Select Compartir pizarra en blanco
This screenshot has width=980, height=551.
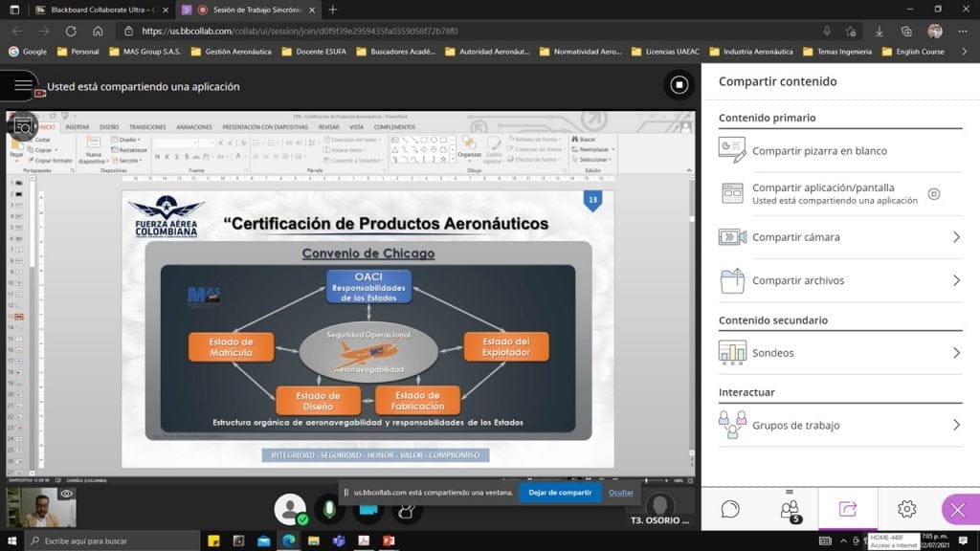[x=819, y=151]
